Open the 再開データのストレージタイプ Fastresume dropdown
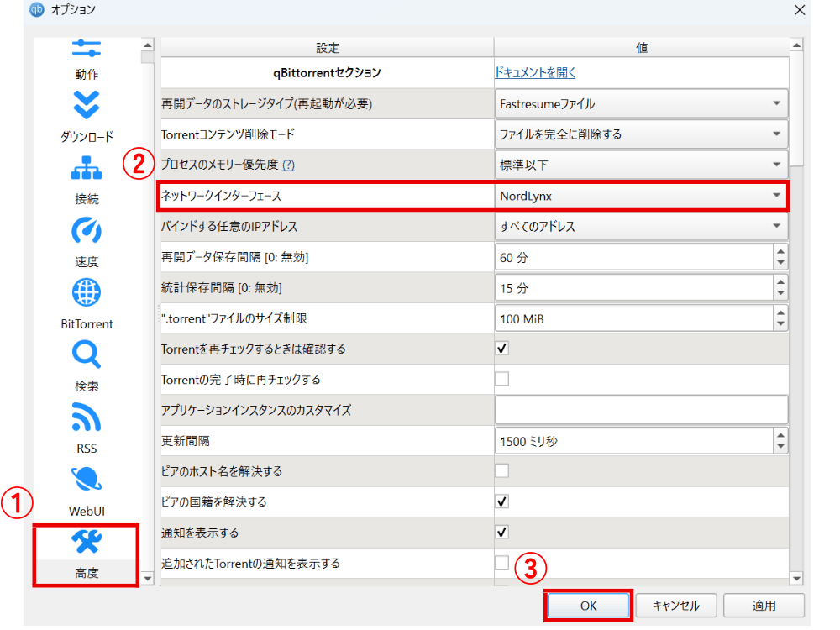Viewport: 840px width, 630px height. (641, 104)
